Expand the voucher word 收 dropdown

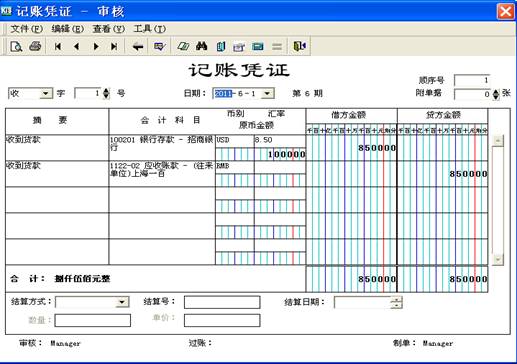coord(46,94)
